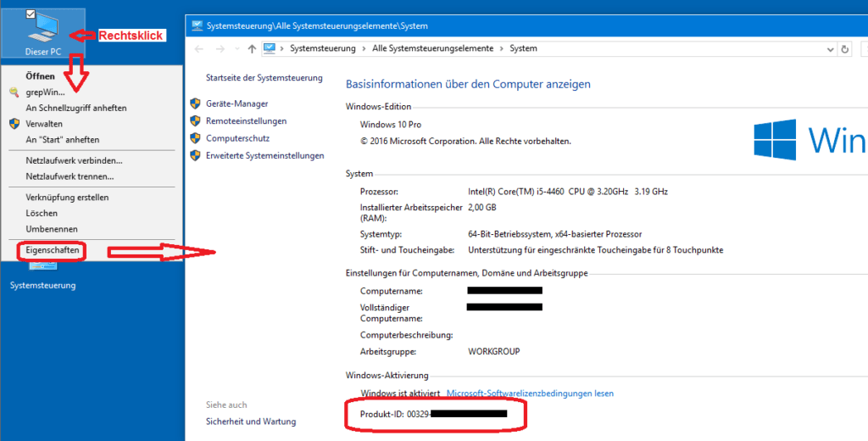
Task: Click the shield icon next to Computerschutz
Action: 195,138
